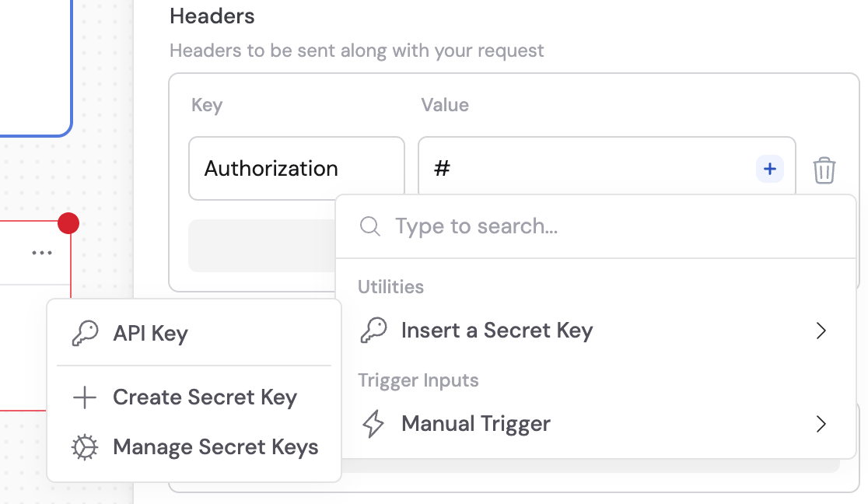Viewport: 868px width, 504px height.
Task: Expand Manual Trigger with its right chevron
Action: click(821, 424)
